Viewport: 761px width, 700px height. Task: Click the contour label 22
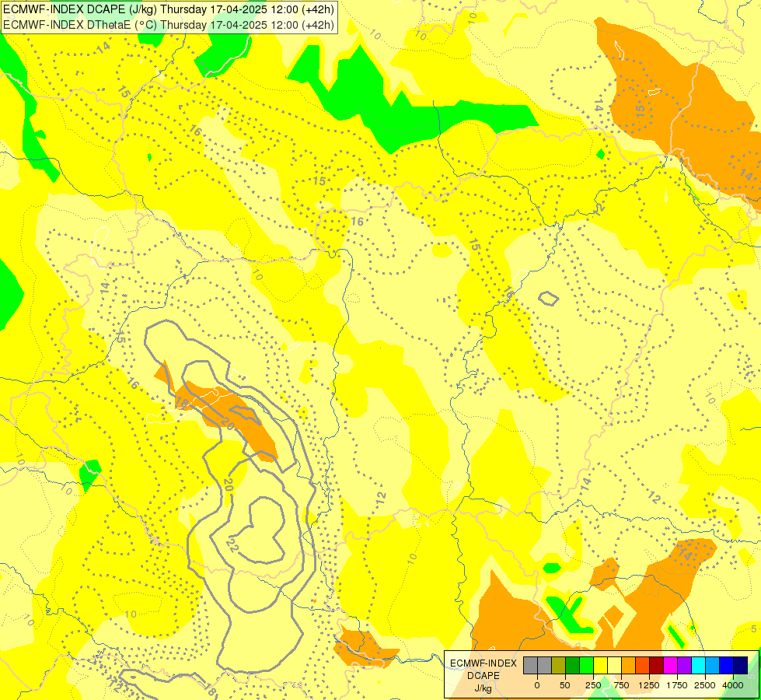tap(232, 544)
